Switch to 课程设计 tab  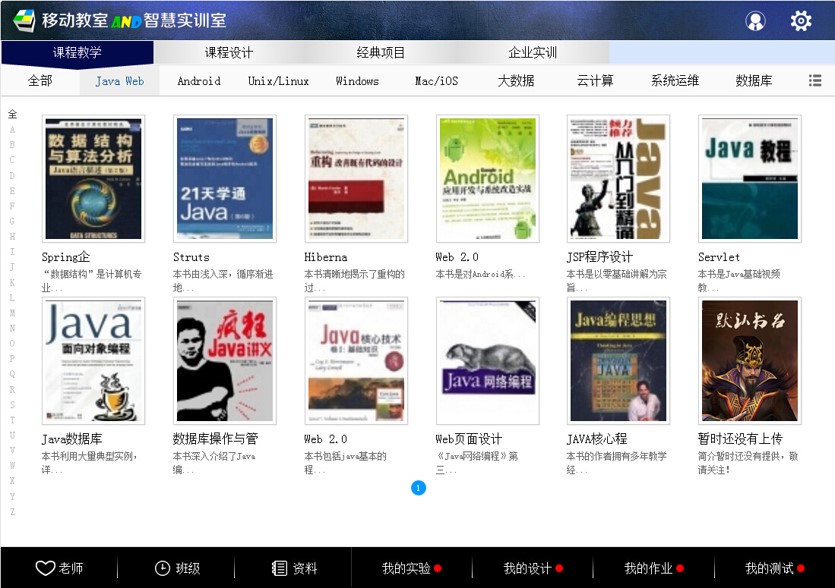(x=229, y=52)
